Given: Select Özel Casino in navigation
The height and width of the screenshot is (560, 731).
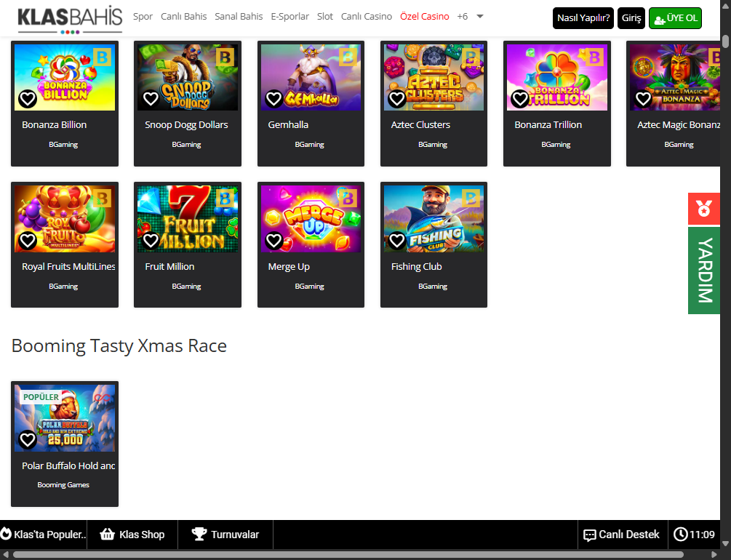Looking at the screenshot, I should (424, 17).
